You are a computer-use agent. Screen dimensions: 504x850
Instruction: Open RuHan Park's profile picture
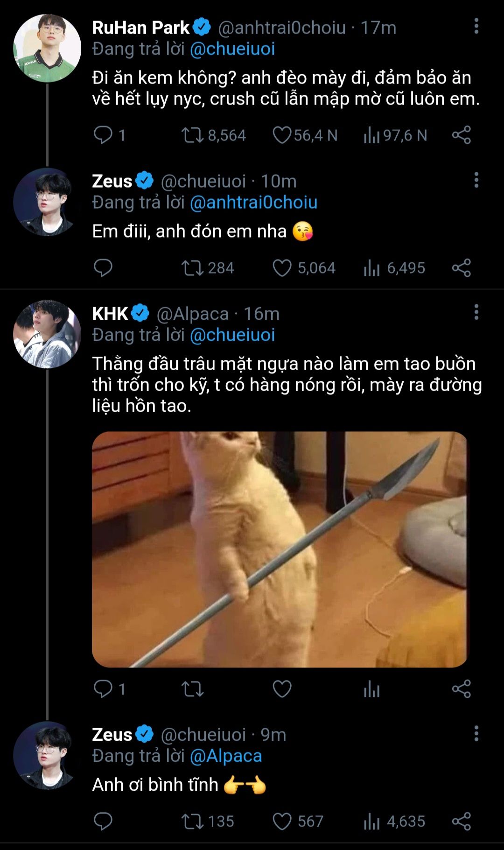coord(47,49)
